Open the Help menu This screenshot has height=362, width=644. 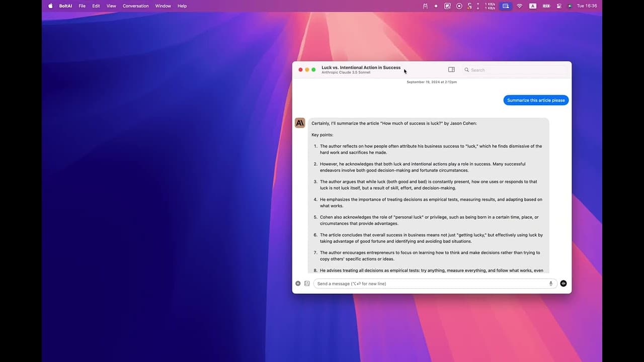point(182,6)
